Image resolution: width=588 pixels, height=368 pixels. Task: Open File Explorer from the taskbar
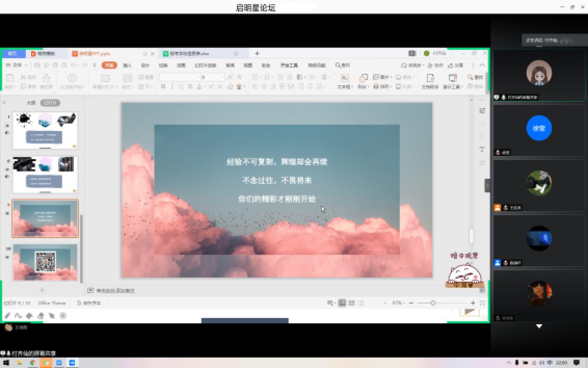coord(19,363)
